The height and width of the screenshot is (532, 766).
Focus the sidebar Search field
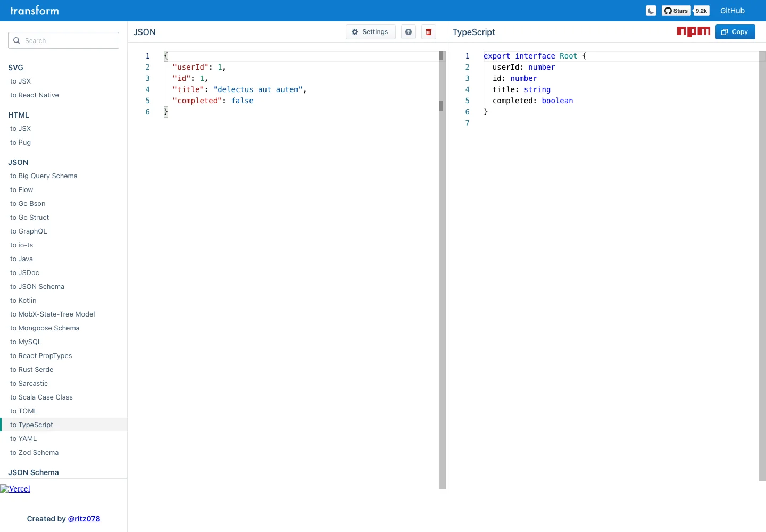tap(63, 40)
